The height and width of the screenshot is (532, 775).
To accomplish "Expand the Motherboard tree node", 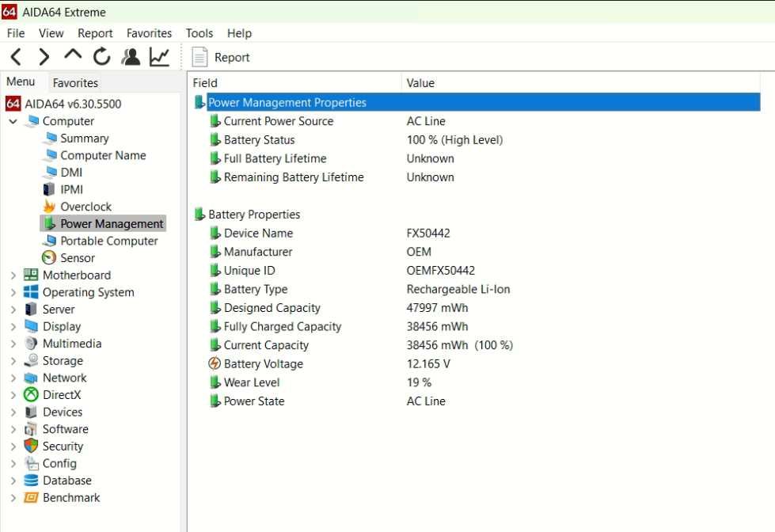I will coord(13,275).
